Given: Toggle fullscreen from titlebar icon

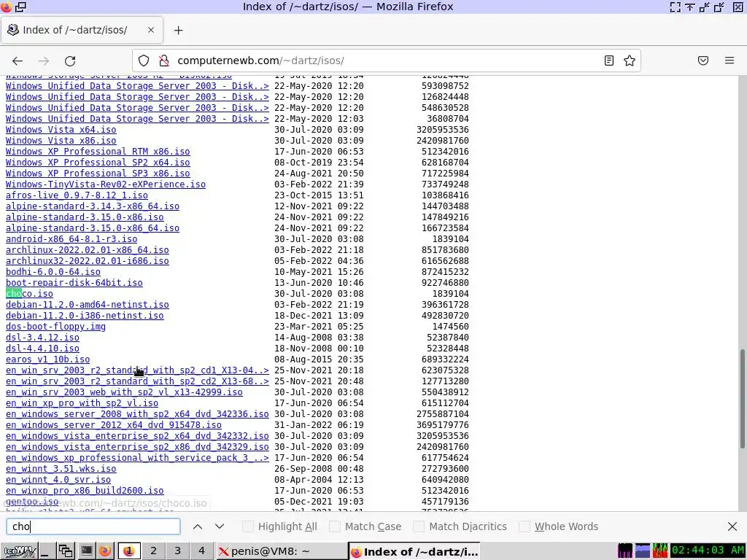Looking at the screenshot, I should tap(675, 7).
